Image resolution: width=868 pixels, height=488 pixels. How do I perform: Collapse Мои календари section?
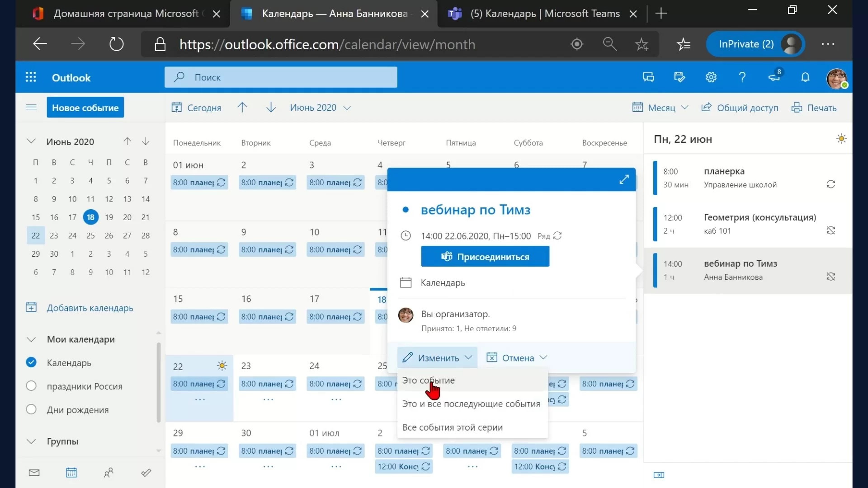pyautogui.click(x=31, y=339)
